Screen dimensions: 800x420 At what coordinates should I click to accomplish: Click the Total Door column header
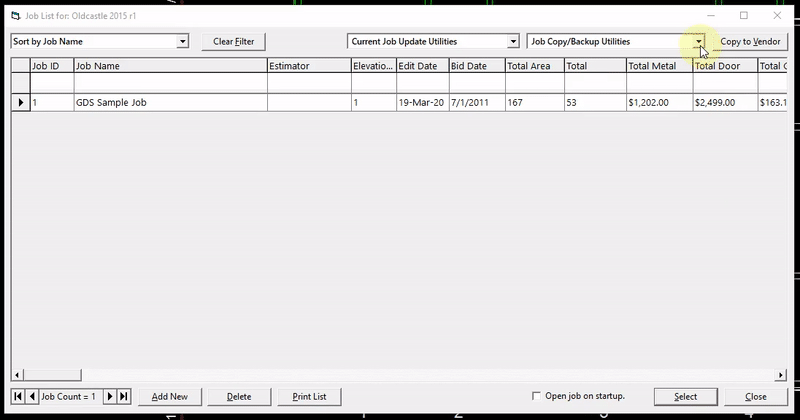click(725, 66)
